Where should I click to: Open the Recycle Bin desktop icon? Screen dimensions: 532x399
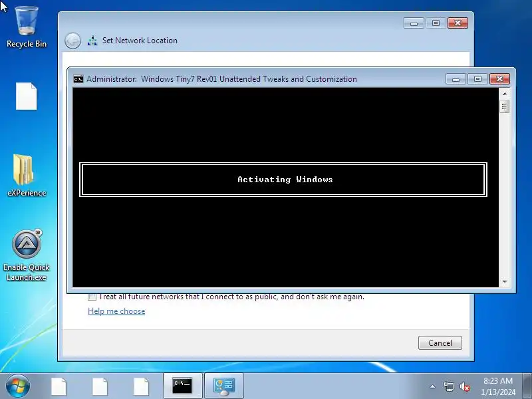27,28
